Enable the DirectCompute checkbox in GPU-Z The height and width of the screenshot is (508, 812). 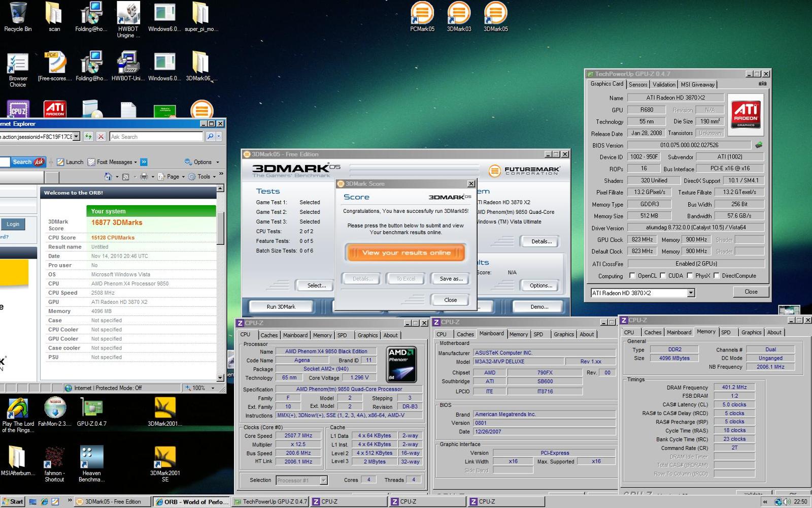tap(716, 276)
